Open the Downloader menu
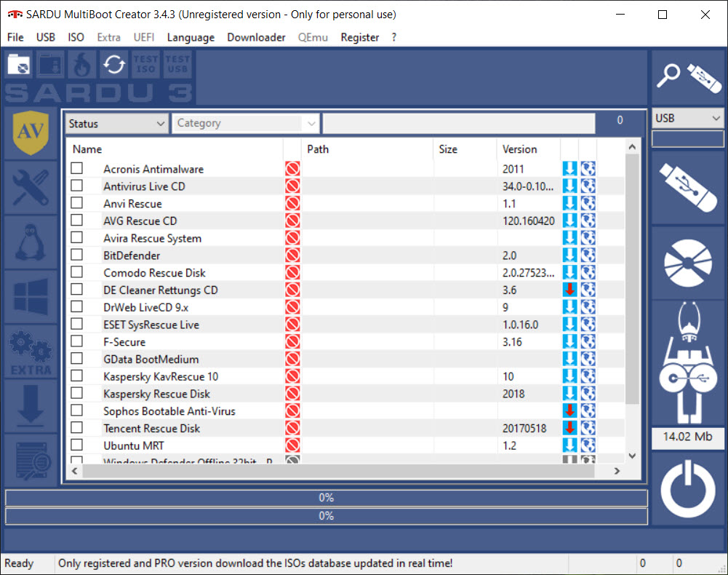The image size is (728, 575). pyautogui.click(x=256, y=37)
